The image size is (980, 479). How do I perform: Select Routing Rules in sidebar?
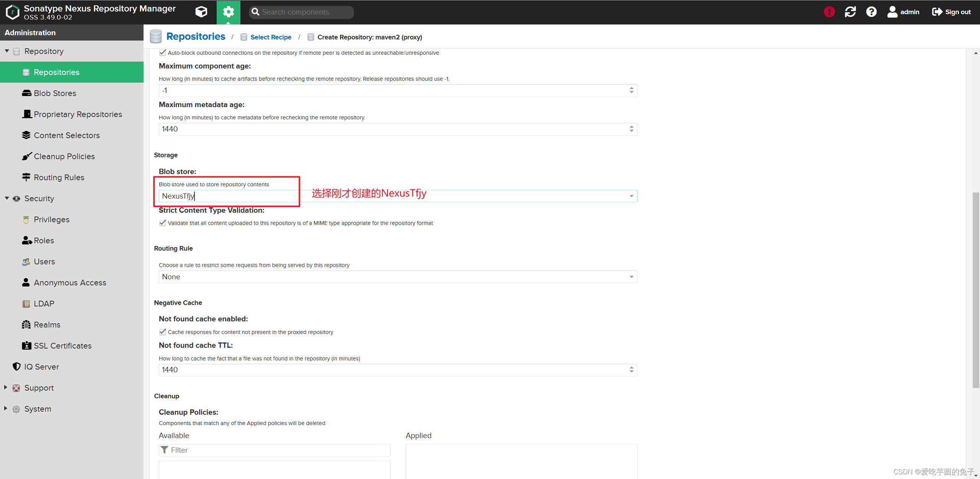(59, 178)
